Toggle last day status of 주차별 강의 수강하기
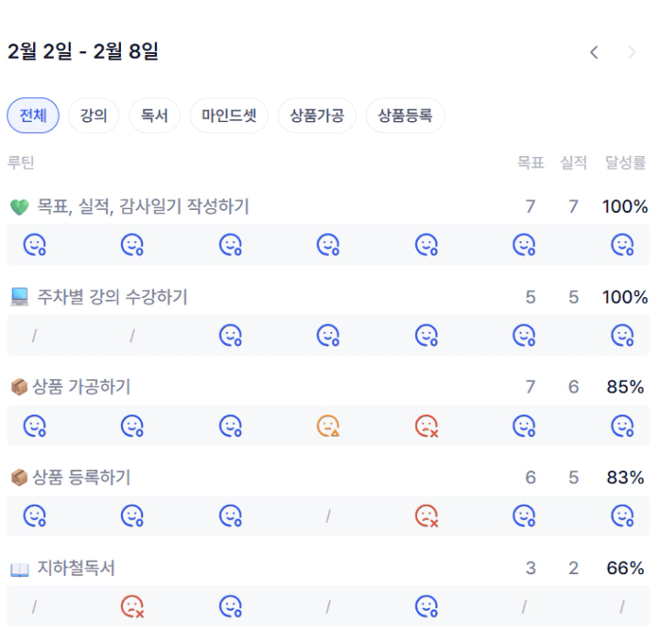Screen dimensions: 661x644 (622, 336)
